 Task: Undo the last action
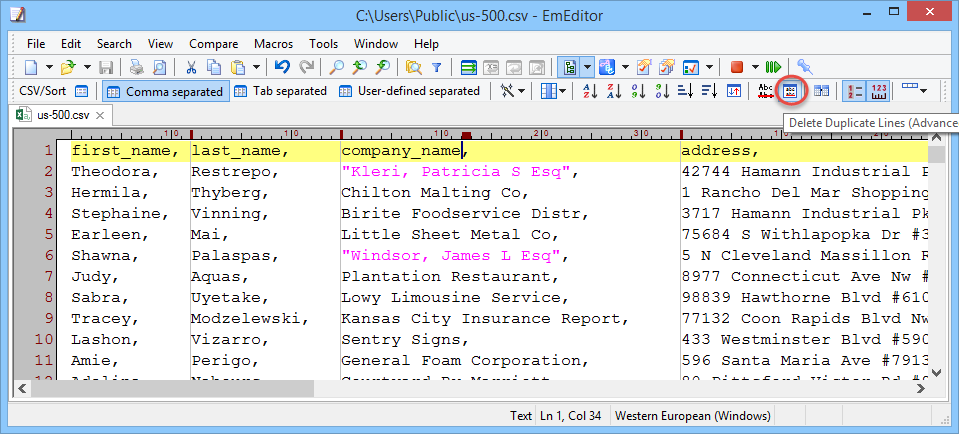pos(282,67)
